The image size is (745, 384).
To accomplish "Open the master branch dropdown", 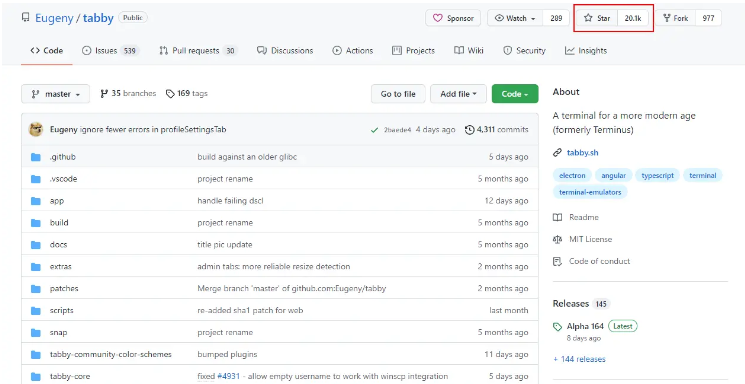I will coord(56,94).
